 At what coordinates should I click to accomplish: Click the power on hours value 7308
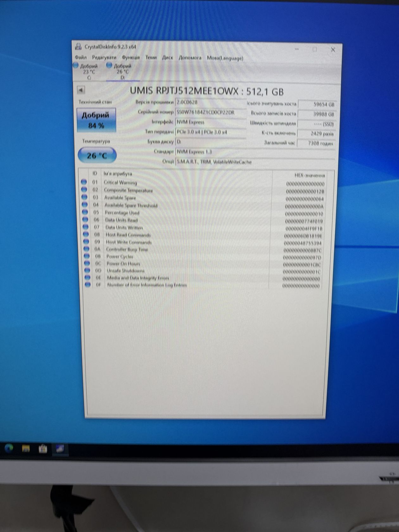coord(317,143)
